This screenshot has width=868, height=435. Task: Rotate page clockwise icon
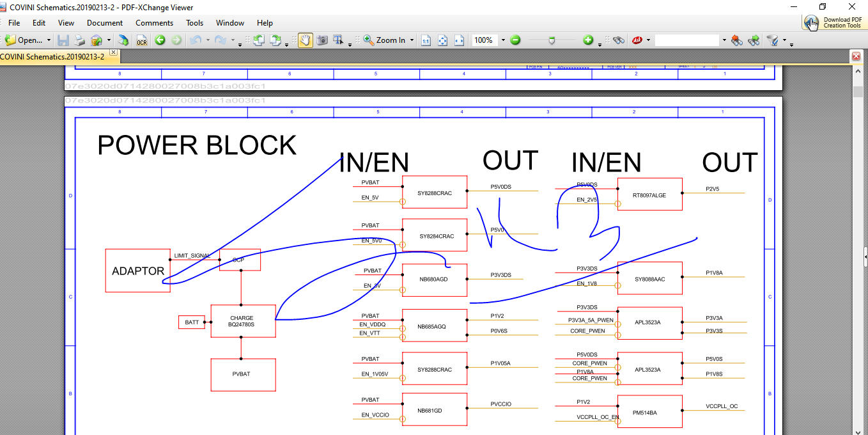[275, 40]
